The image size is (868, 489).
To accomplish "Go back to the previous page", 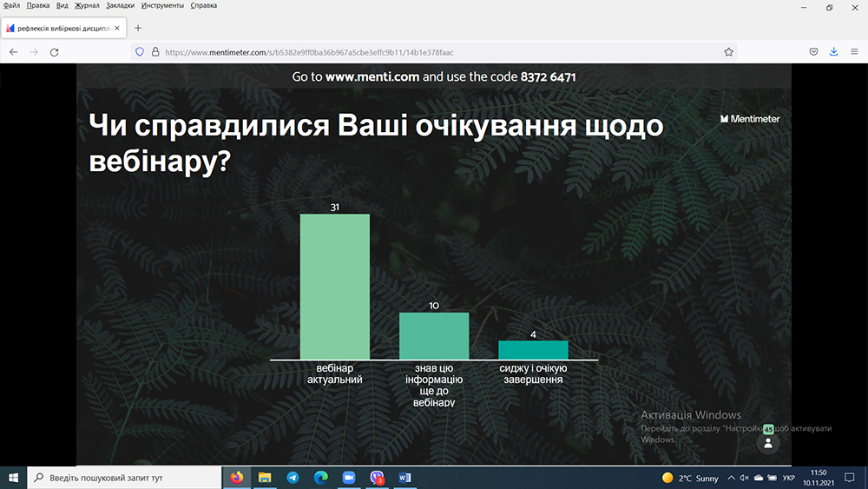I will click(x=13, y=52).
